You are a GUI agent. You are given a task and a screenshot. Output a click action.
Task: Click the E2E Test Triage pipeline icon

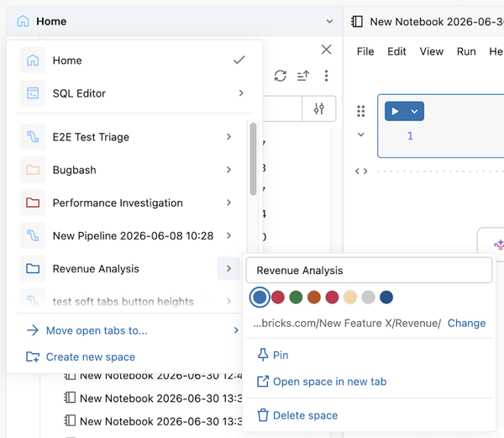33,137
